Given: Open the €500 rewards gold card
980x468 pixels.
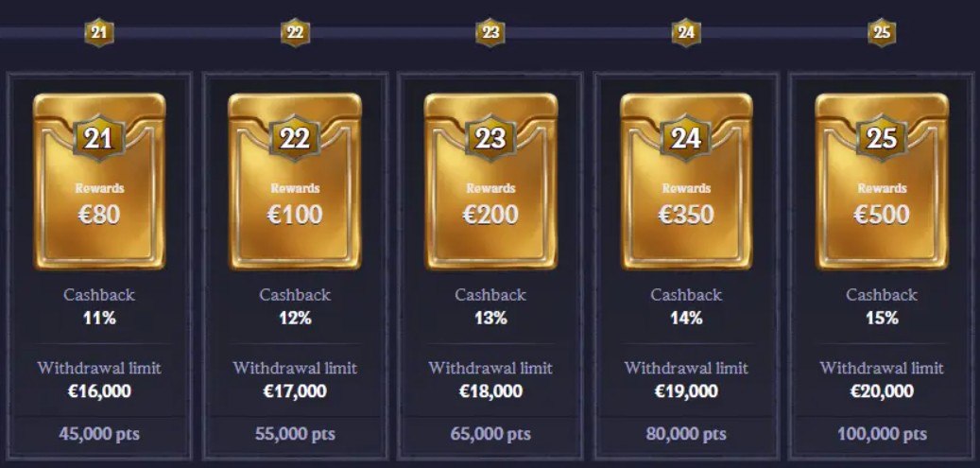Looking at the screenshot, I should [x=882, y=182].
